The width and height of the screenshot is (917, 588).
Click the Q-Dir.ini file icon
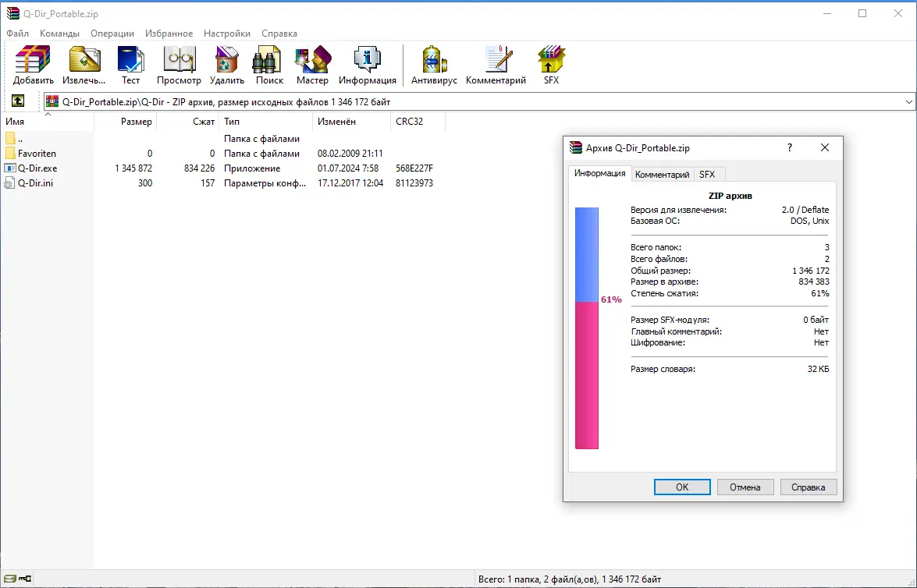(x=10, y=183)
